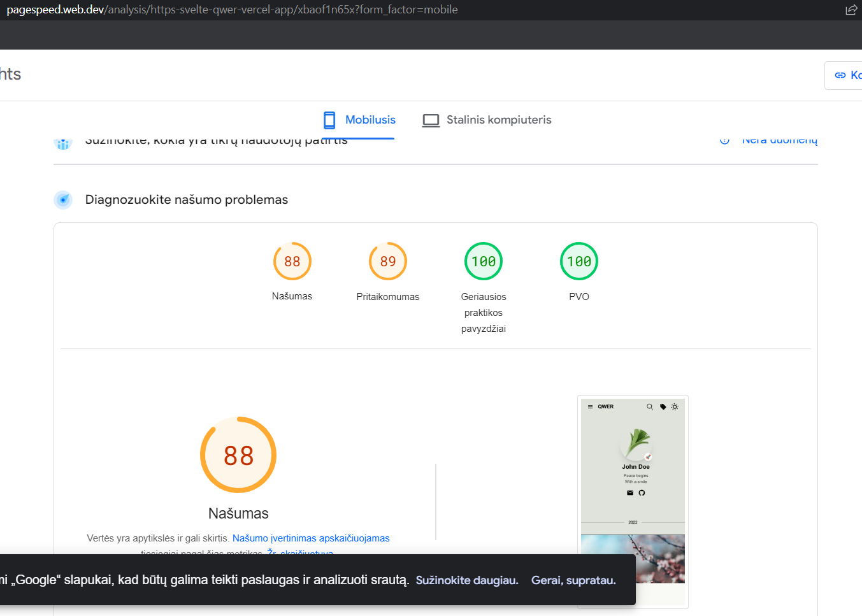The image size is (862, 616).
Task: Click the GitHub icon below John Doe
Action: click(x=642, y=492)
